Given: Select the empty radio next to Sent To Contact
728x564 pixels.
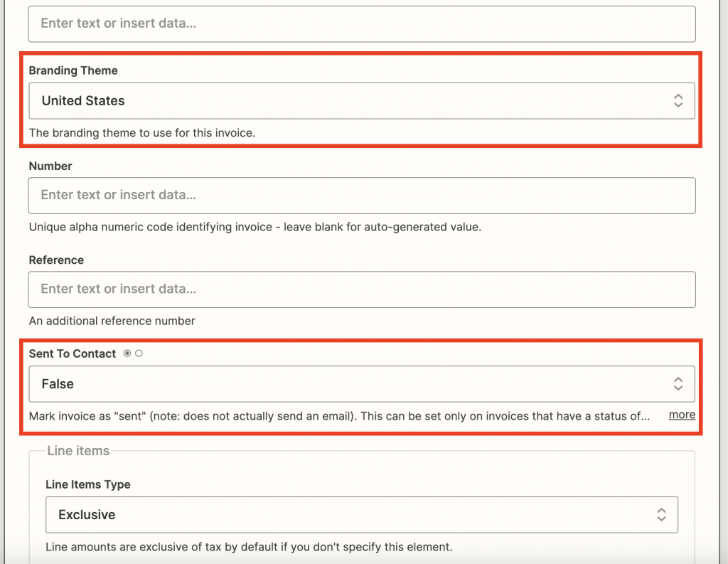Looking at the screenshot, I should (x=139, y=353).
